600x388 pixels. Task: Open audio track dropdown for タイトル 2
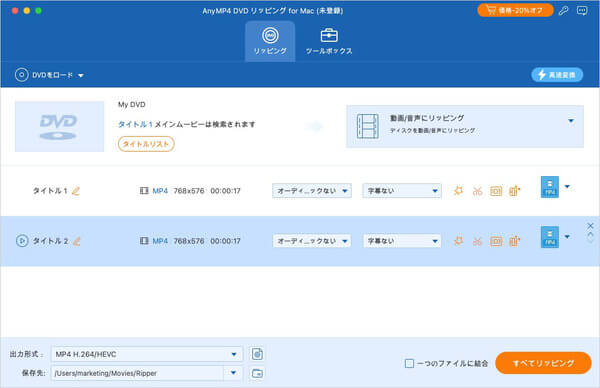311,241
